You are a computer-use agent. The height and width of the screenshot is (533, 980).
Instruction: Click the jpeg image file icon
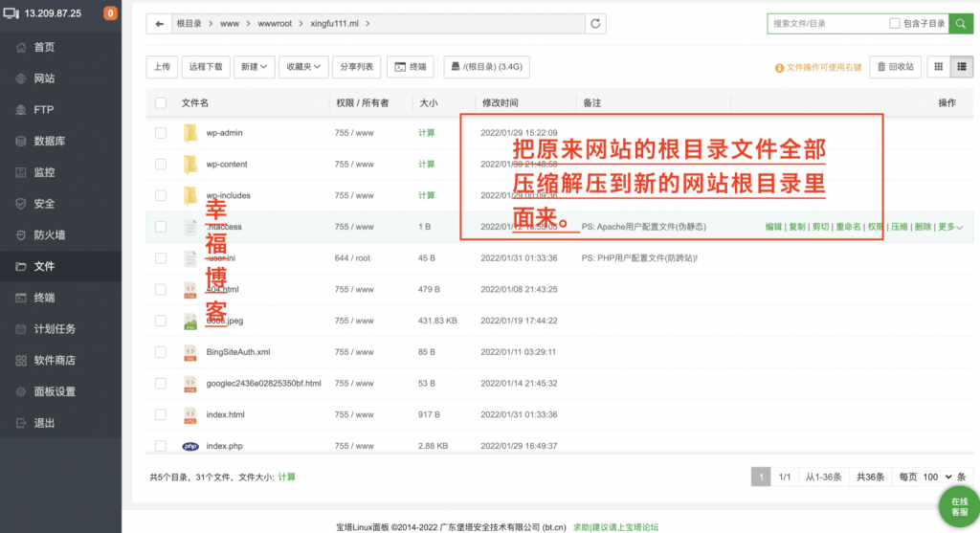click(190, 322)
